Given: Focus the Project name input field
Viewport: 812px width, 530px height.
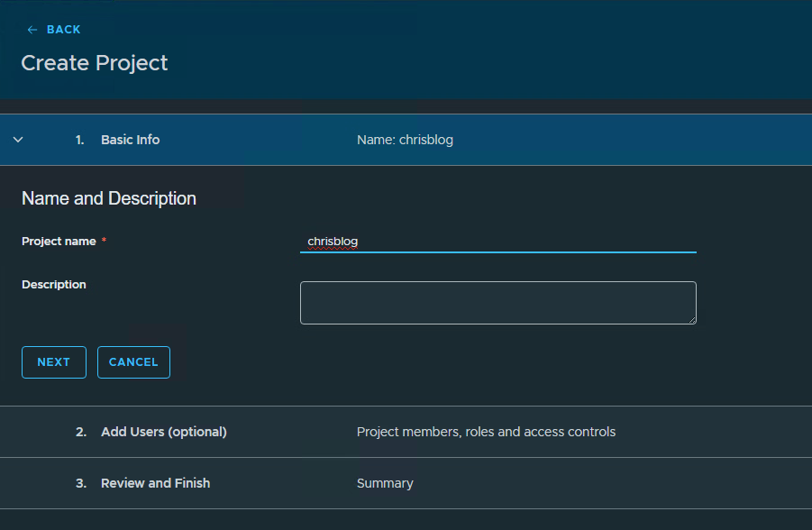Looking at the screenshot, I should (498, 242).
